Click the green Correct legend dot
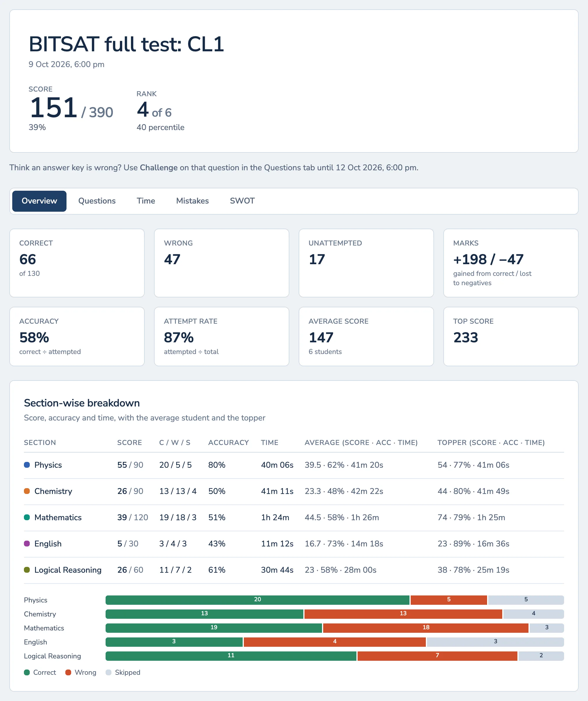 pos(27,672)
